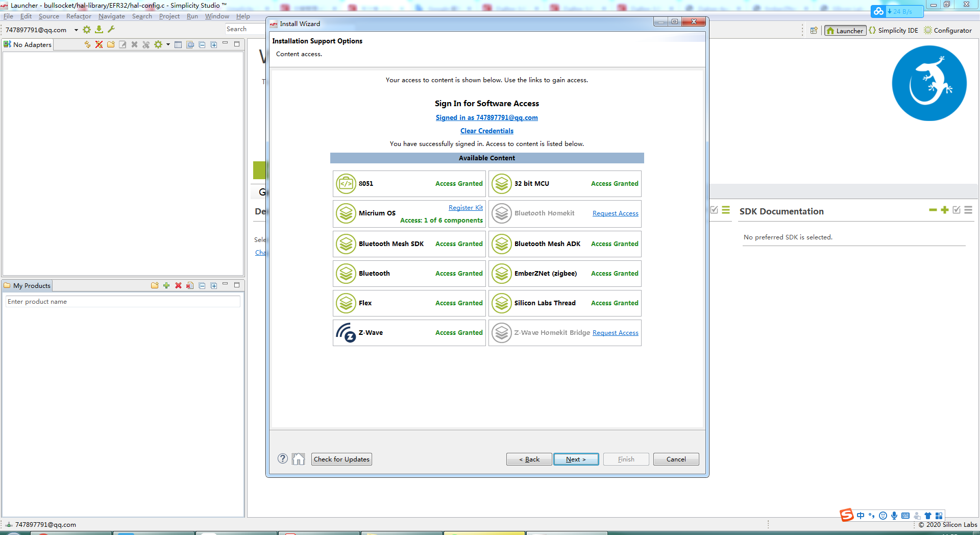
Task: Click the 8051 content icon
Action: pos(346,184)
